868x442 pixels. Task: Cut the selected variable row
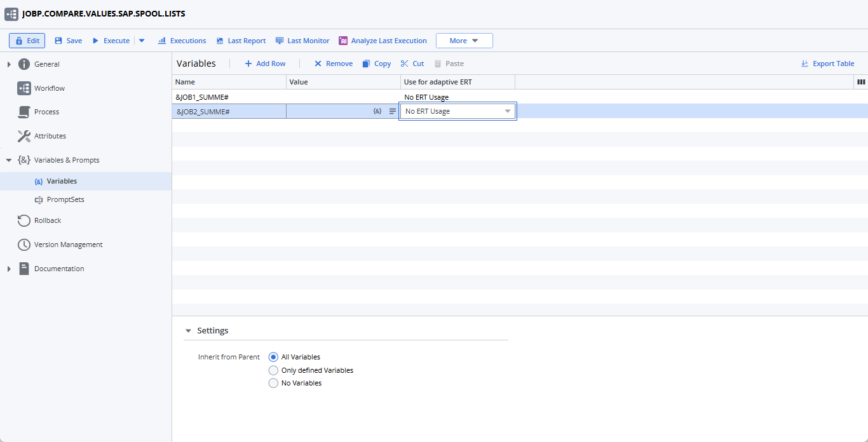[x=412, y=63]
